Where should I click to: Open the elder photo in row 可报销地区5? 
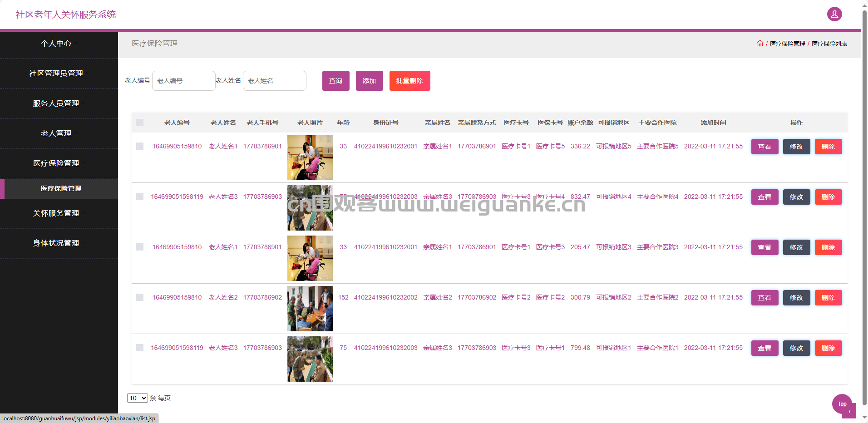[310, 157]
